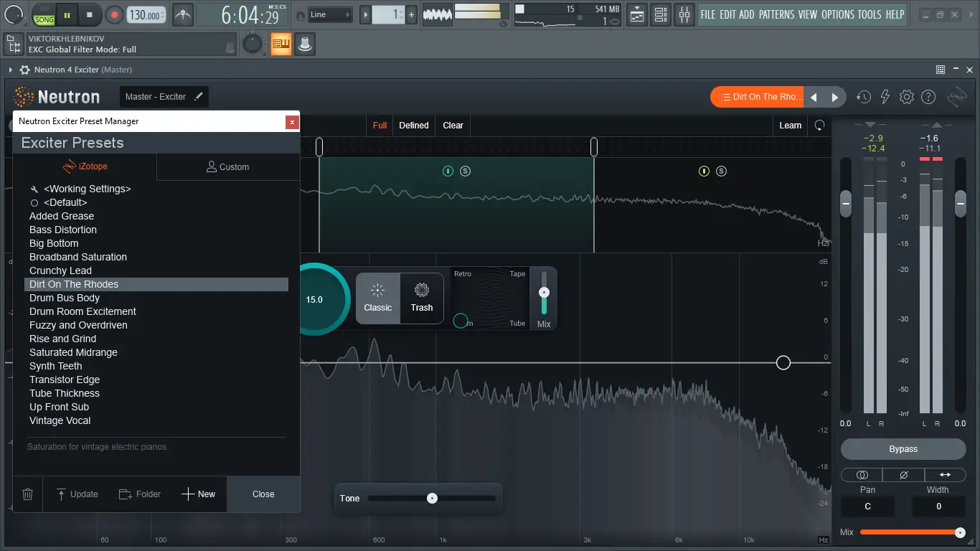980x551 pixels.
Task: Open the PATTERNS menu
Action: pos(776,14)
